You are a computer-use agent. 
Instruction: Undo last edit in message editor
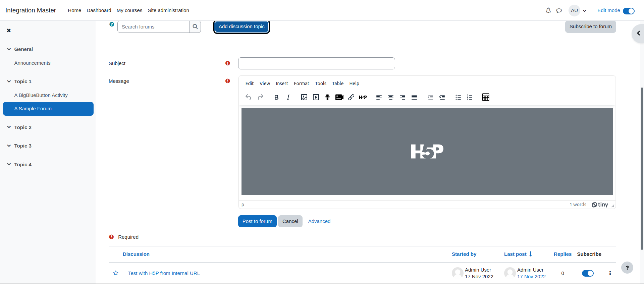(248, 97)
